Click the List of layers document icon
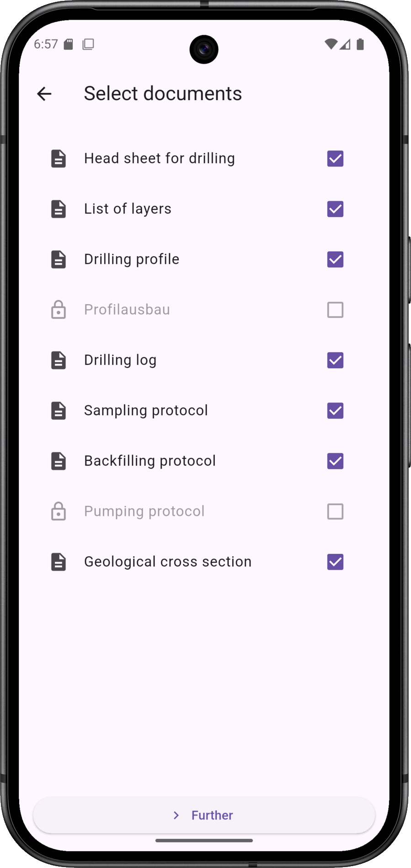This screenshot has height=868, width=411. [x=59, y=209]
